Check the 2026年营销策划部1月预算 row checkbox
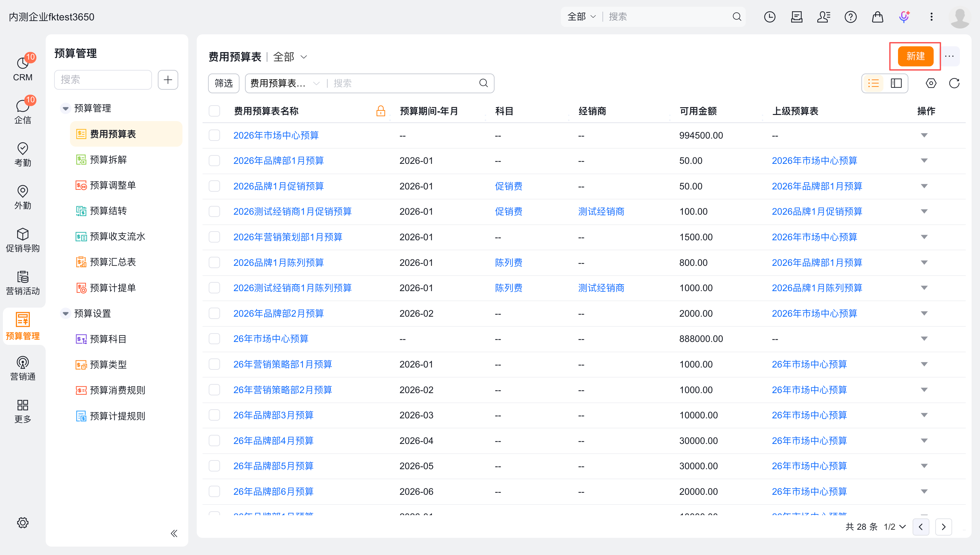Viewport: 980px width, 555px height. coord(215,237)
